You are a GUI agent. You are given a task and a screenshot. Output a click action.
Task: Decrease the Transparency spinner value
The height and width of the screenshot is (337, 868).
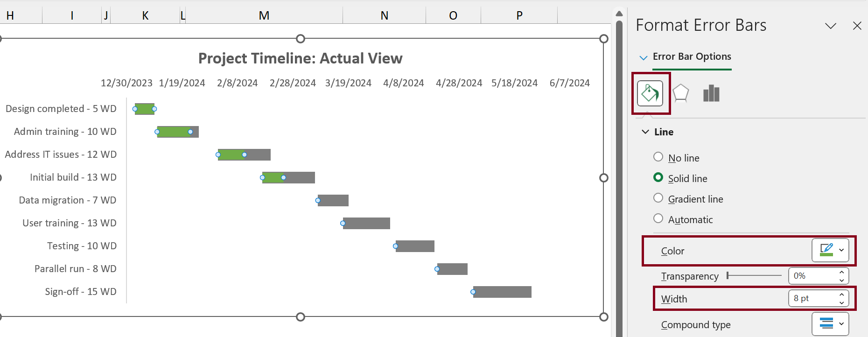[841, 280]
